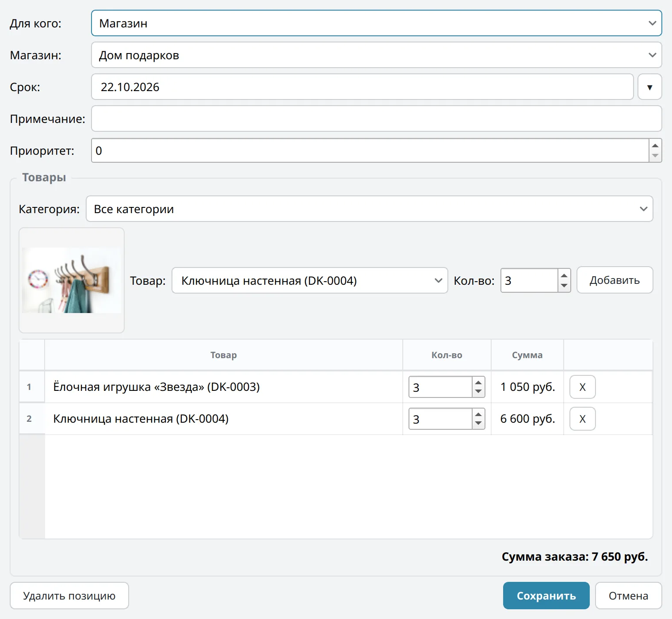Viewport: 672px width, 619px height.
Task: Click the 'Срок' date field
Action: coord(362,87)
